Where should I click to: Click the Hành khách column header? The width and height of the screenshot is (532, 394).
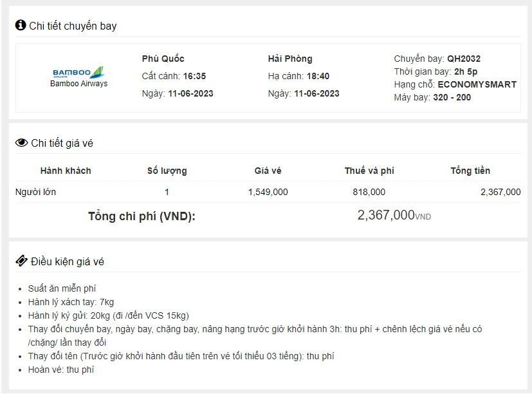point(66,171)
